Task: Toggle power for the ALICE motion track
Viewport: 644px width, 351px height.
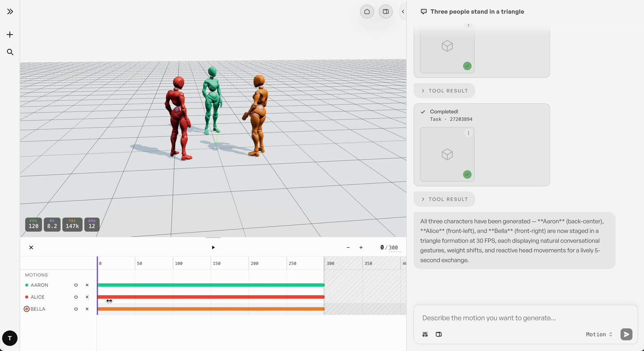Action: [76, 297]
